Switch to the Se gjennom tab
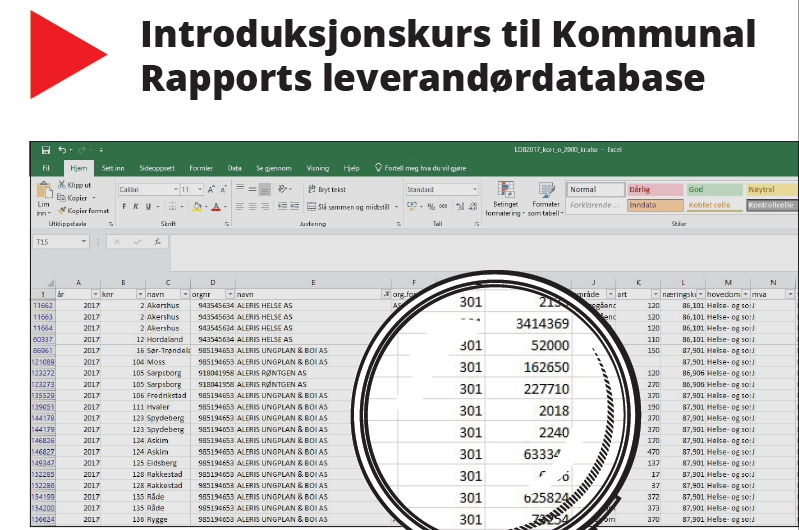799x530 pixels. coord(274,168)
